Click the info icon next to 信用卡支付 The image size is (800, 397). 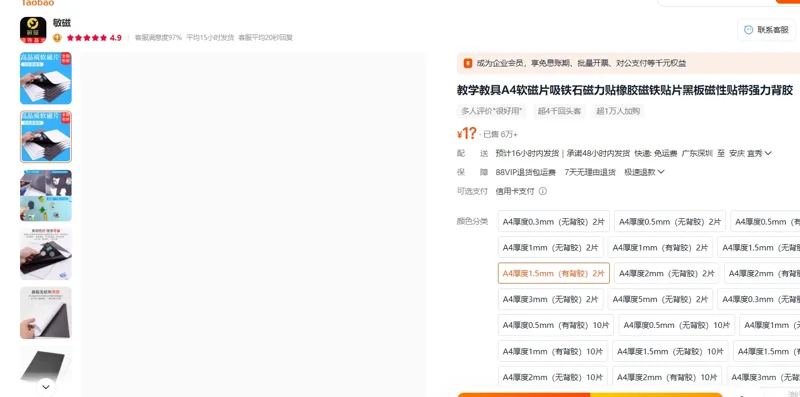point(543,191)
